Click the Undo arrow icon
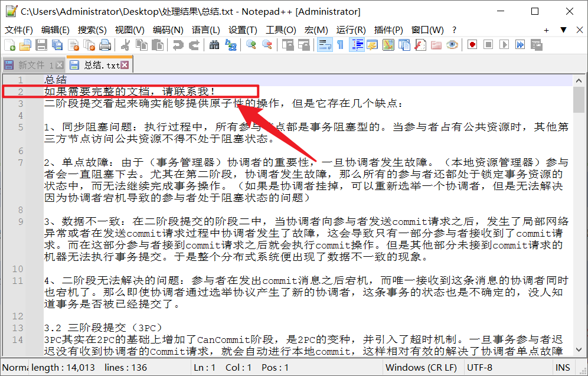The image size is (588, 376). click(178, 45)
